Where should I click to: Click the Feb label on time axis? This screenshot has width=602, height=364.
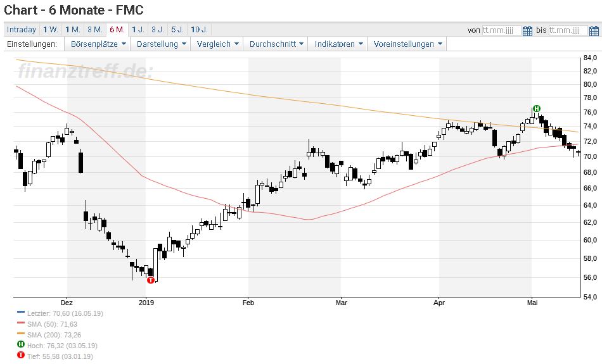click(248, 303)
